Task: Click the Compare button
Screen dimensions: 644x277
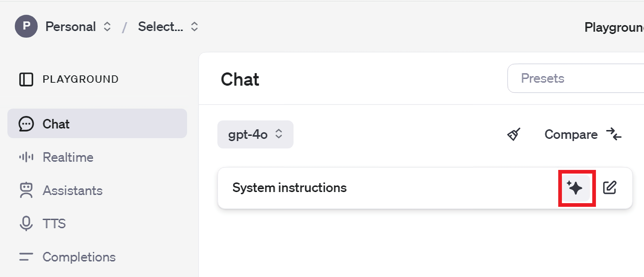Action: click(x=583, y=134)
